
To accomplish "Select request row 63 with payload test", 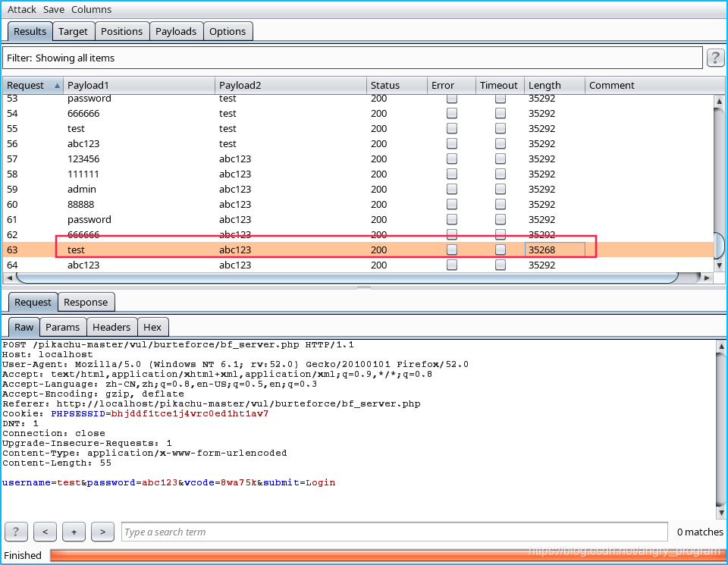I will click(x=358, y=250).
